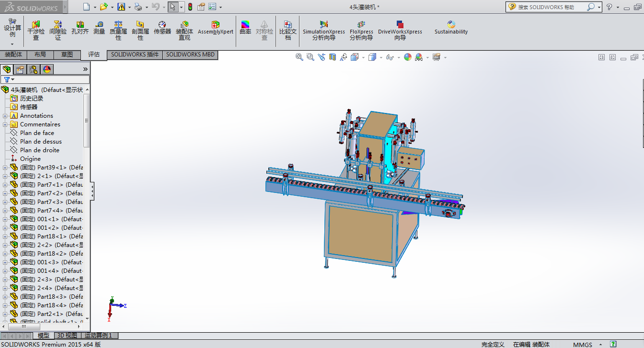
Task: Launch AssemblyXpert analysis
Action: coord(216,28)
